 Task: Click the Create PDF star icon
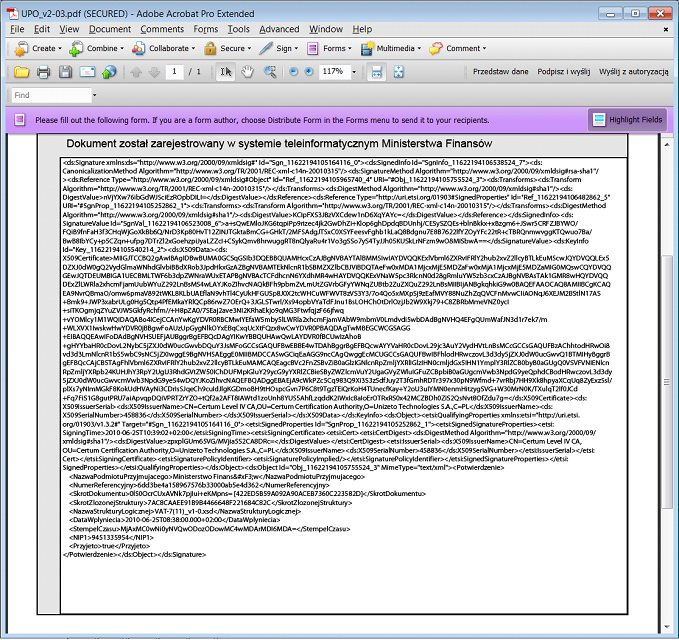tap(21, 48)
